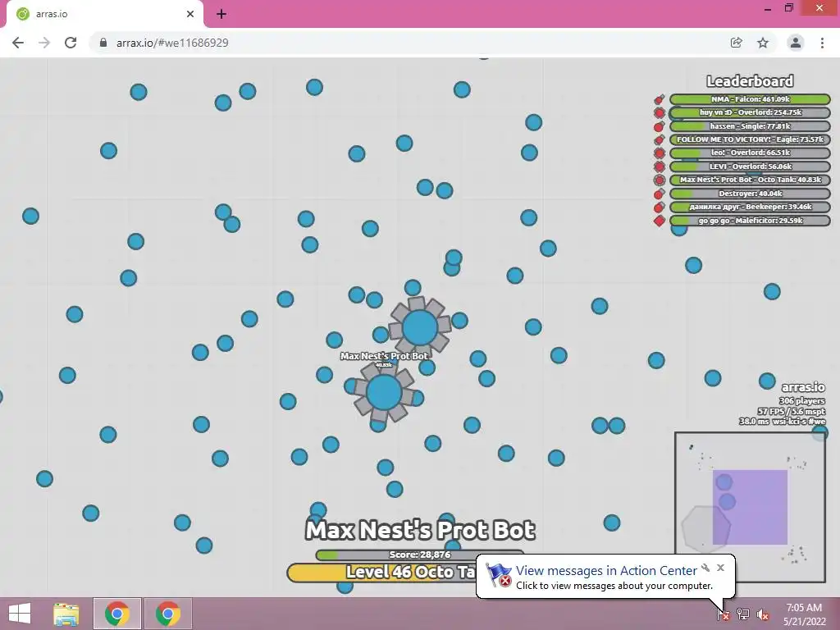Click the 306 players text
This screenshot has height=630, width=840.
click(x=802, y=400)
